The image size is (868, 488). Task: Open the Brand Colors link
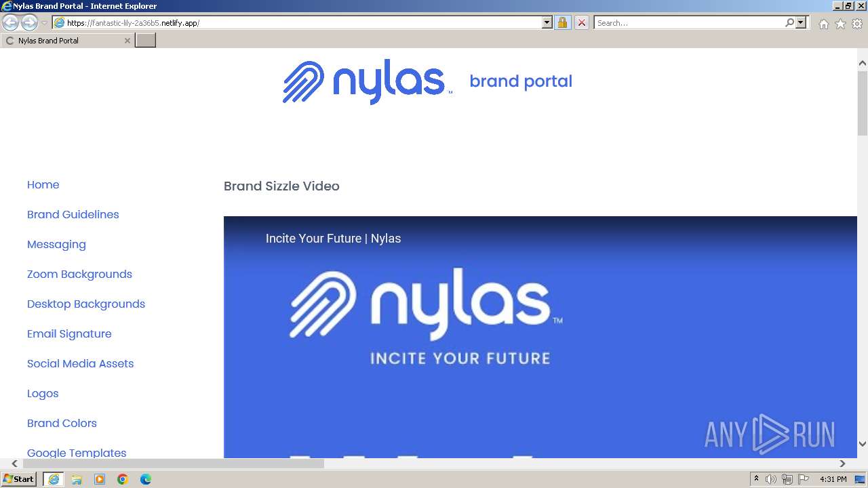point(62,424)
